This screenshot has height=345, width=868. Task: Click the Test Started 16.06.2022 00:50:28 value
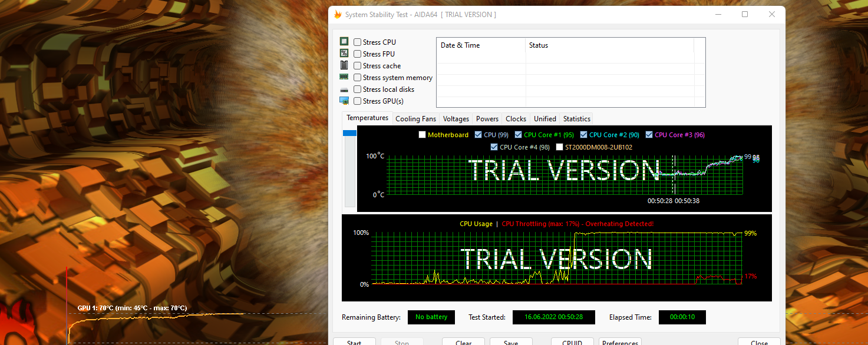click(553, 317)
